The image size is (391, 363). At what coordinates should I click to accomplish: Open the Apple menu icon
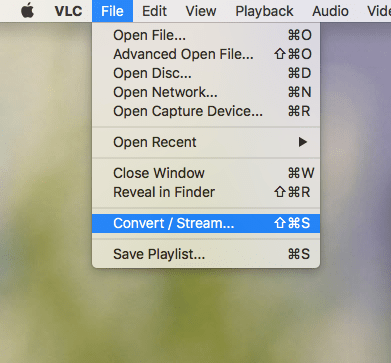28,11
